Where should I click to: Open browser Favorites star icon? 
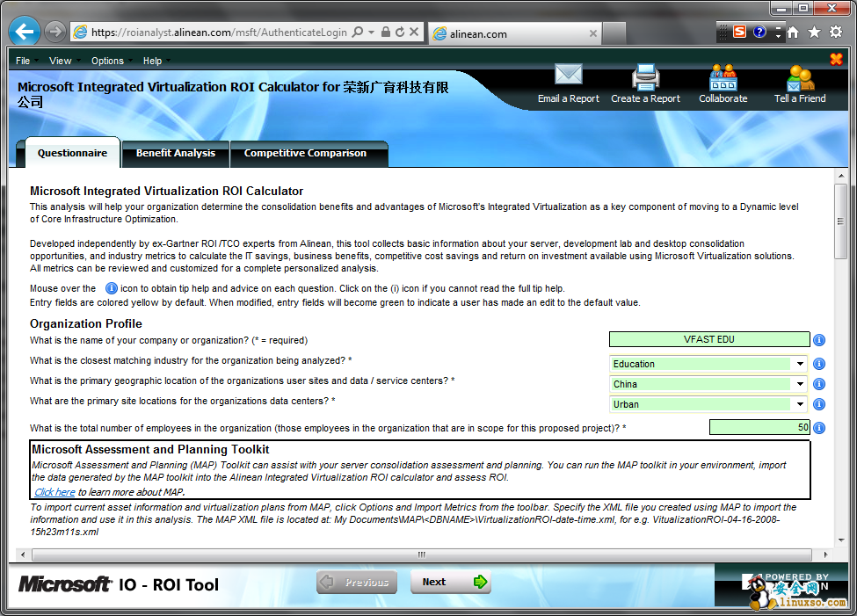pyautogui.click(x=814, y=33)
